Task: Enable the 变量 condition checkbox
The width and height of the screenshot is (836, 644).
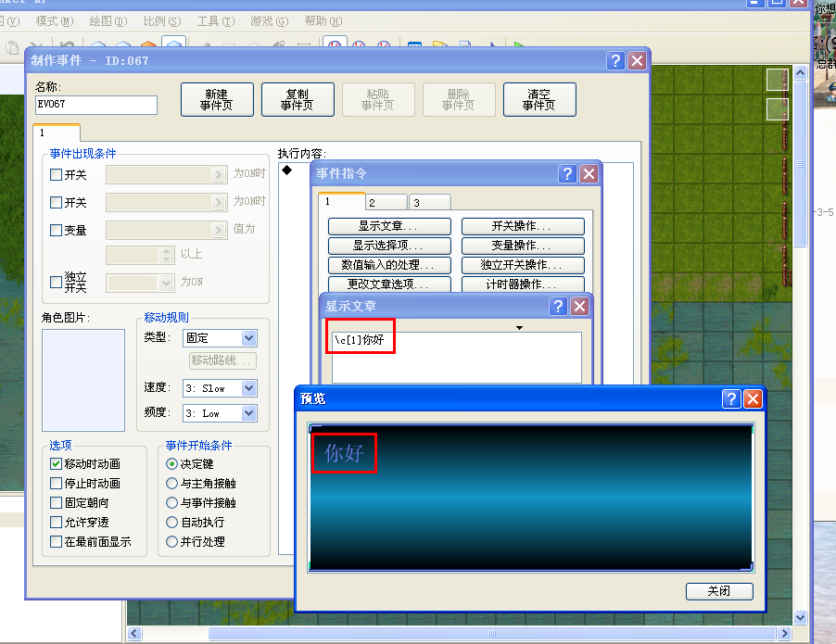Action: click(56, 231)
